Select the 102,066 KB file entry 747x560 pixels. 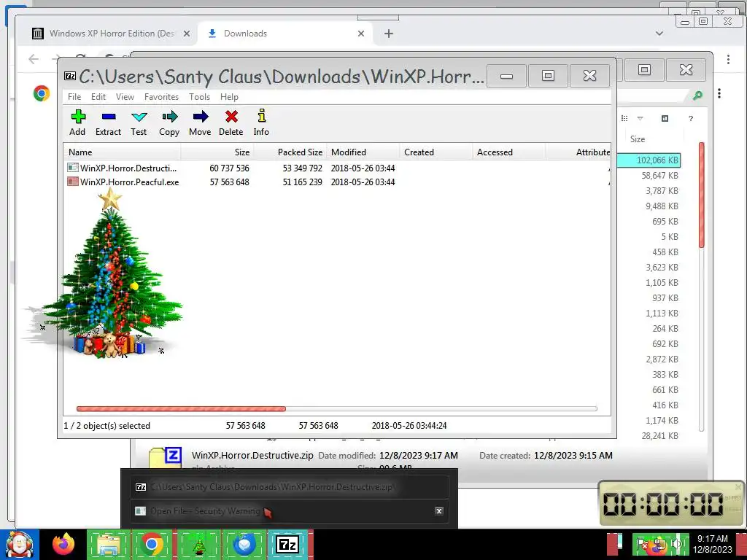(x=649, y=160)
